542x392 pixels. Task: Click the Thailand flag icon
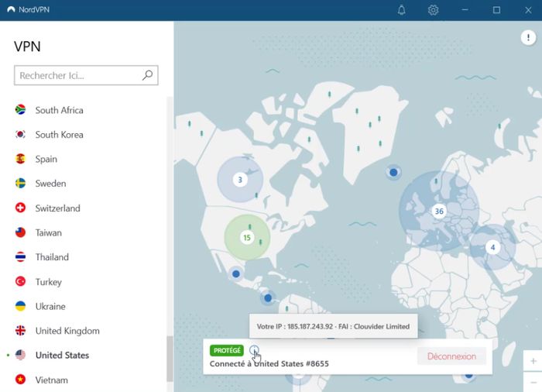pos(20,257)
